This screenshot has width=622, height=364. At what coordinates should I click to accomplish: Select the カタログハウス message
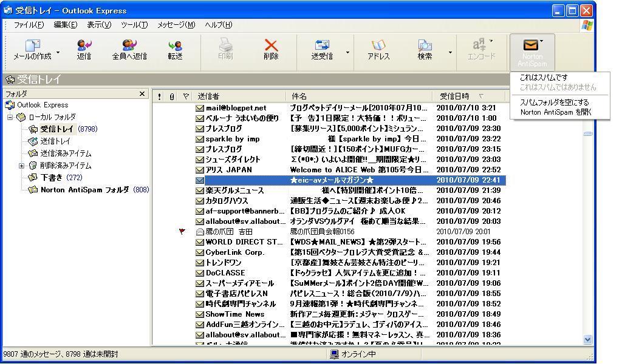pyautogui.click(x=349, y=201)
